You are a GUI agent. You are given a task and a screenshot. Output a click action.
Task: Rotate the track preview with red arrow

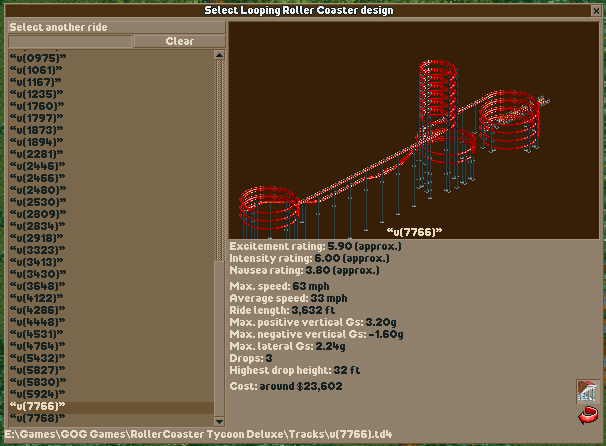tap(588, 415)
